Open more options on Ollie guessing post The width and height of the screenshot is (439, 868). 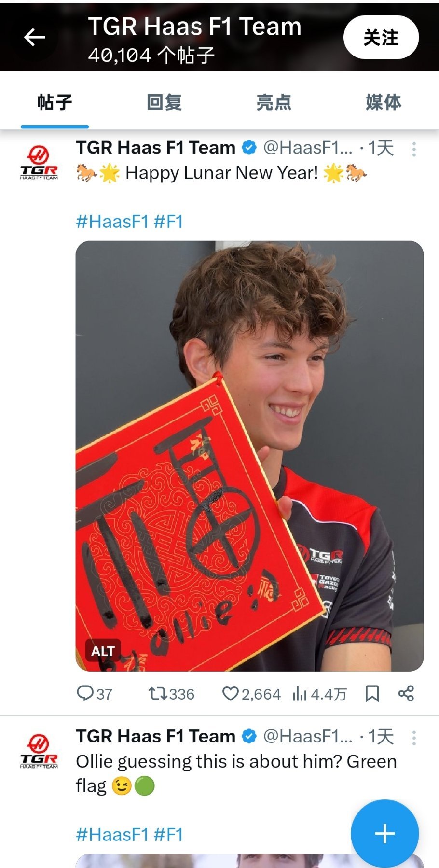[x=414, y=738]
